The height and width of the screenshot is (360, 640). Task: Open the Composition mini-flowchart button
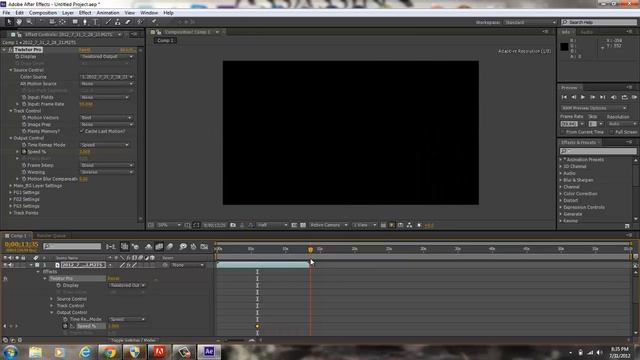111,247
